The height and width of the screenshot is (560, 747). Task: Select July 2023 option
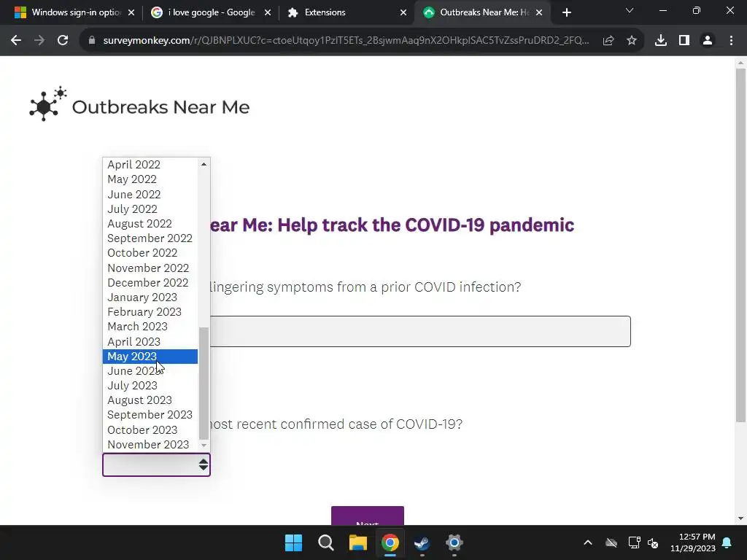point(150,386)
